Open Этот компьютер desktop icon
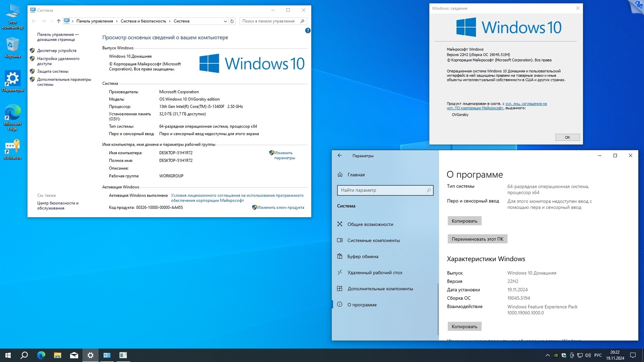The image size is (644, 362). (x=12, y=17)
